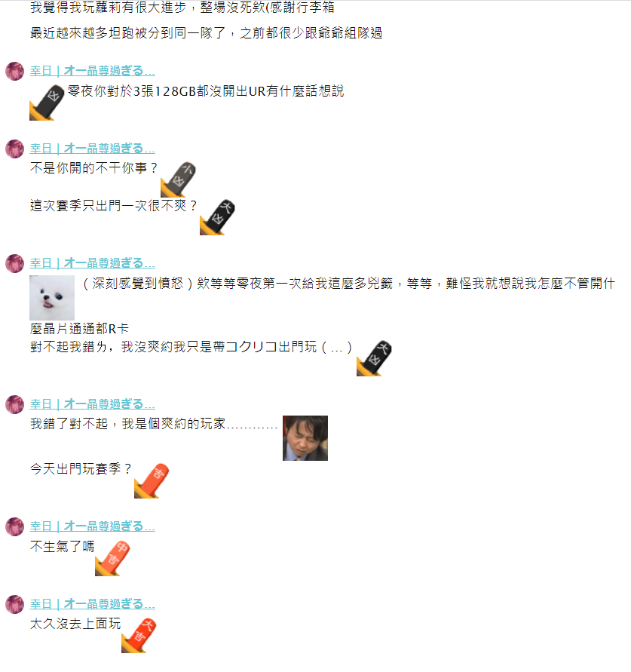Click the 大凶 stick after 這次賽季只出門一次很不爽

(x=217, y=217)
